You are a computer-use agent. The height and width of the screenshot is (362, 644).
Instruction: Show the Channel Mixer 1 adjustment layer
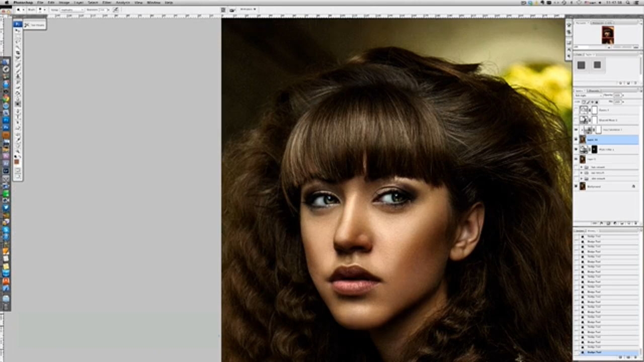(x=576, y=120)
